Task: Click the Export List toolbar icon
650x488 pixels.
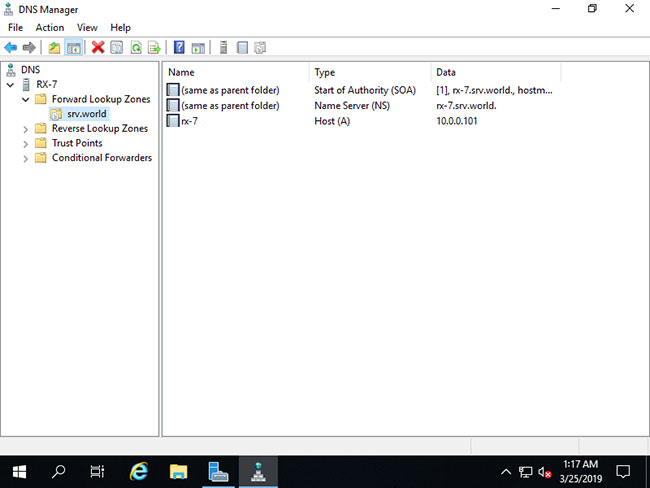Action: tap(154, 48)
